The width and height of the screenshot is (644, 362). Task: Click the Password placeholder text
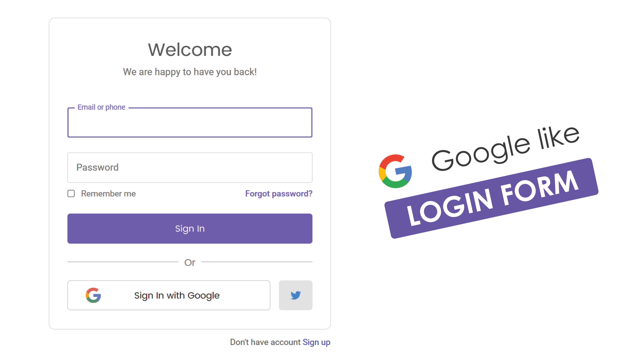(x=97, y=167)
